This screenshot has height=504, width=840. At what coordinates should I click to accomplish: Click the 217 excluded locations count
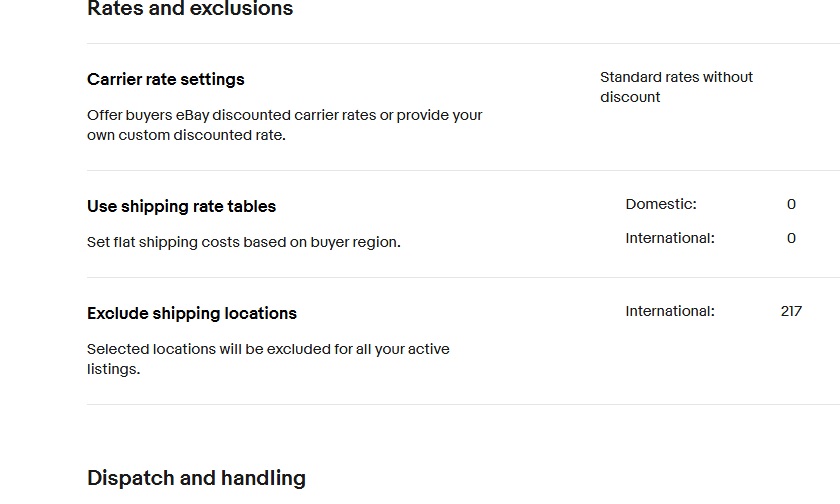point(791,311)
